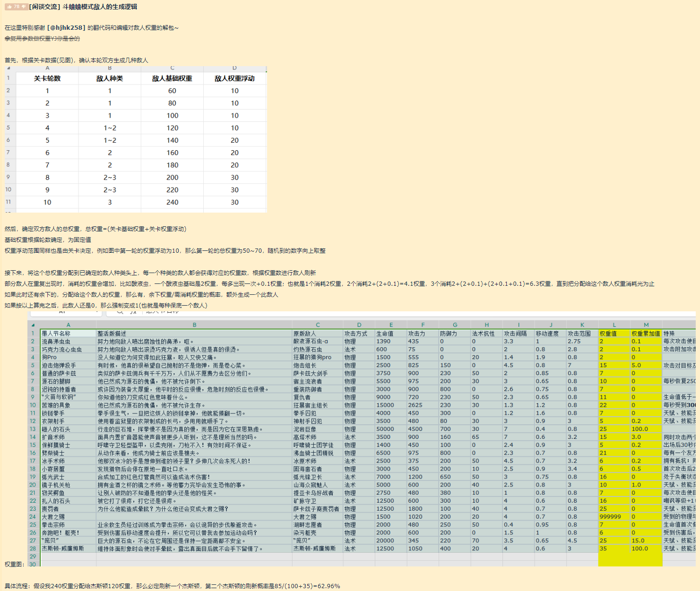Click the attack cell 2625
Image resolution: width=700 pixels, height=591 pixels.
click(423, 405)
